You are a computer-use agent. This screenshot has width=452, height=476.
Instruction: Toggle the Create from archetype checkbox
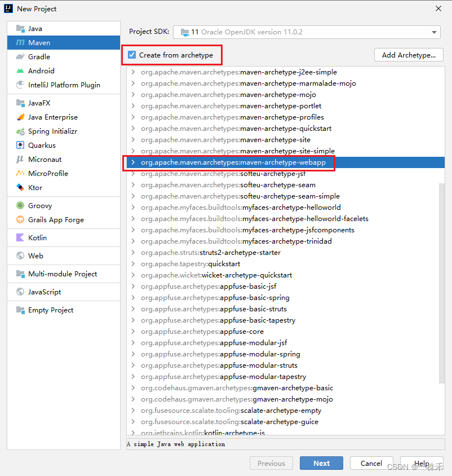pos(132,55)
